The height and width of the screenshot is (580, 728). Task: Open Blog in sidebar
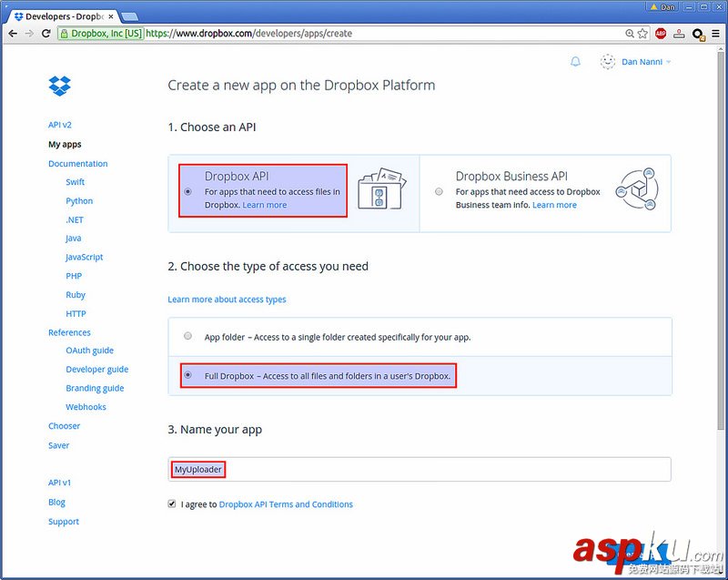click(x=56, y=502)
